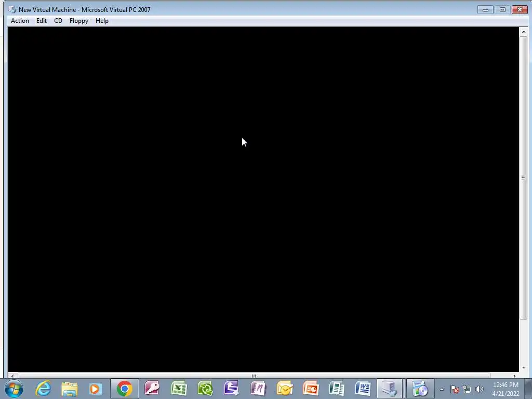Minimize the Virtual PC window

point(485,10)
